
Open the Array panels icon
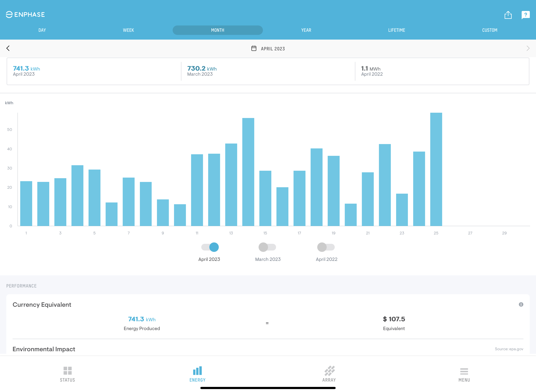(329, 371)
